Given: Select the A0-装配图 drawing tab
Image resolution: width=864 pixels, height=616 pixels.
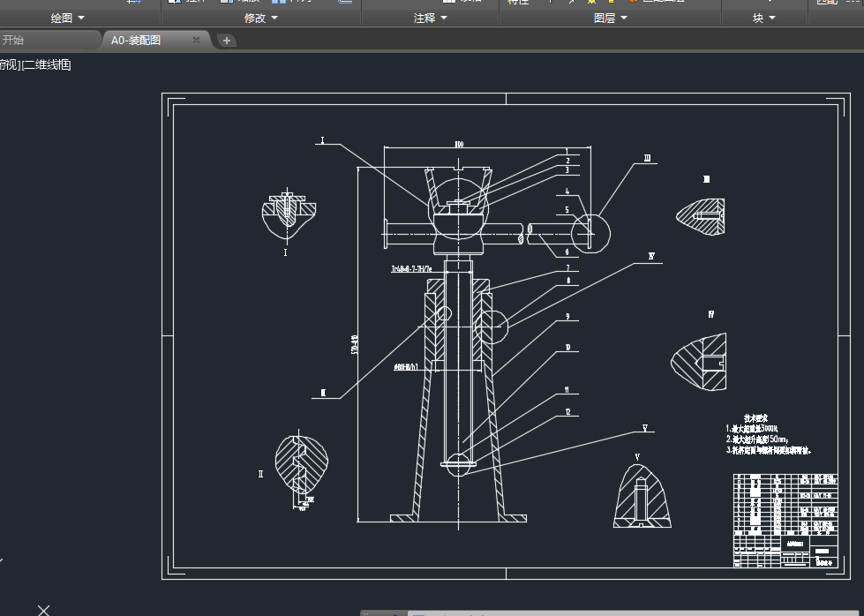Looking at the screenshot, I should click(x=136, y=41).
